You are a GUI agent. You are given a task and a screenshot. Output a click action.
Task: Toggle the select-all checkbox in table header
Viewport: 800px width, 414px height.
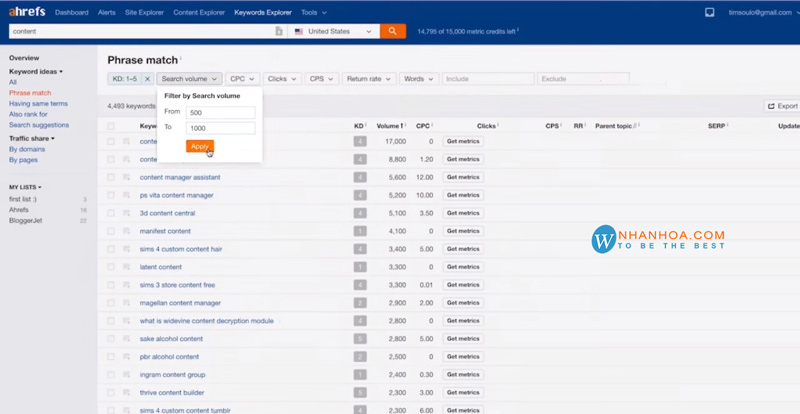pos(111,127)
